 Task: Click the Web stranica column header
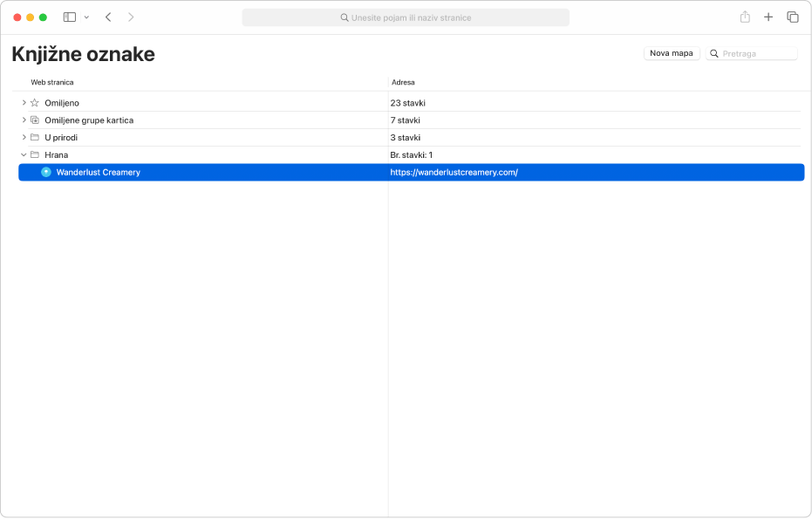52,82
